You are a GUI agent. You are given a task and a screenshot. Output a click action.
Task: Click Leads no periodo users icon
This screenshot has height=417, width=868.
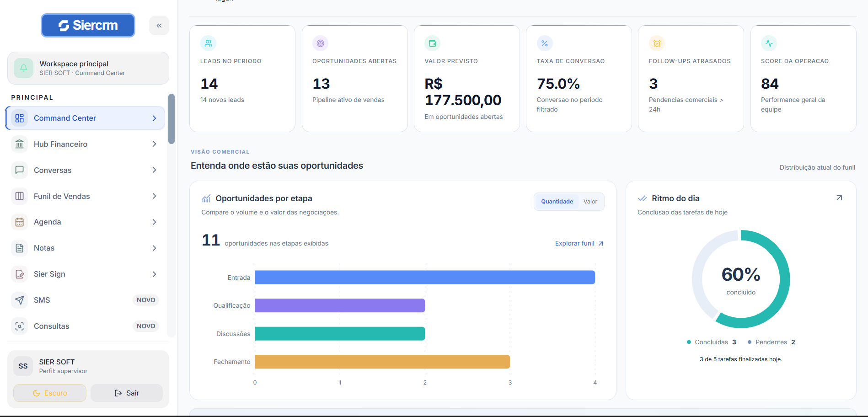209,43
